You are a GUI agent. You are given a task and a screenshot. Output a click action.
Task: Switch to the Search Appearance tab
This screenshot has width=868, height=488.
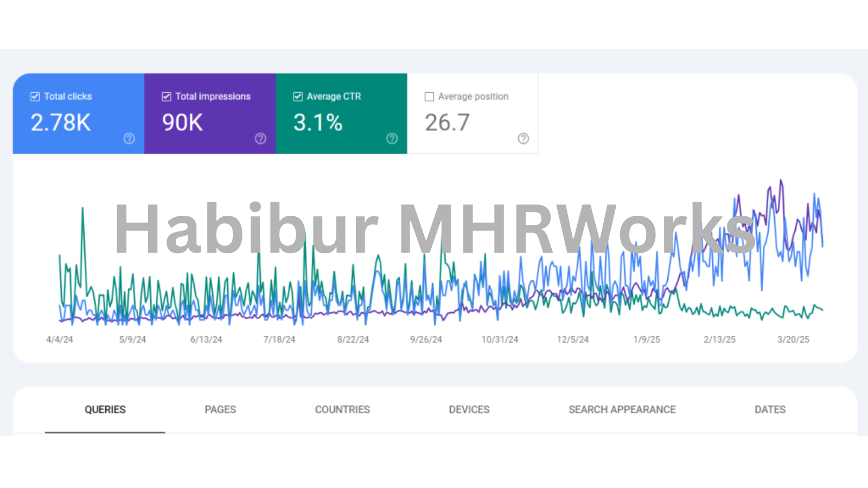[x=622, y=409]
